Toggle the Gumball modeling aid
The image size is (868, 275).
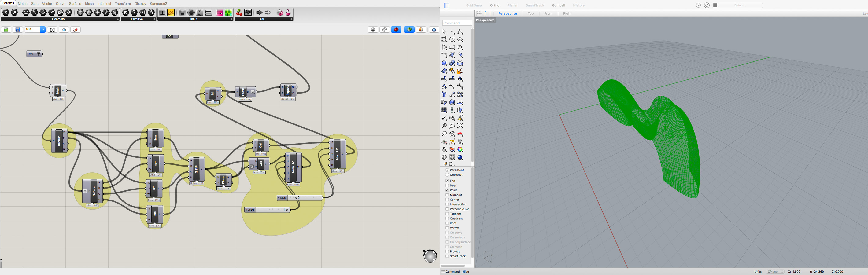558,5
